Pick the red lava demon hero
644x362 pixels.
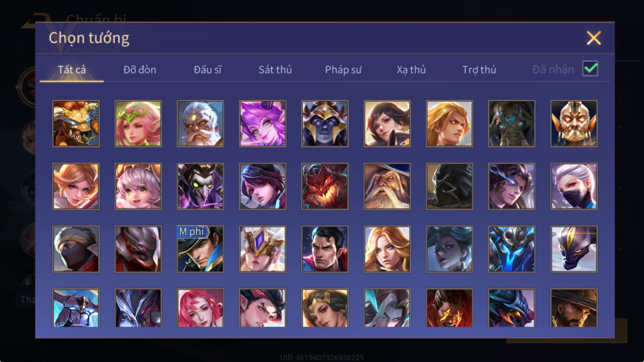[325, 186]
